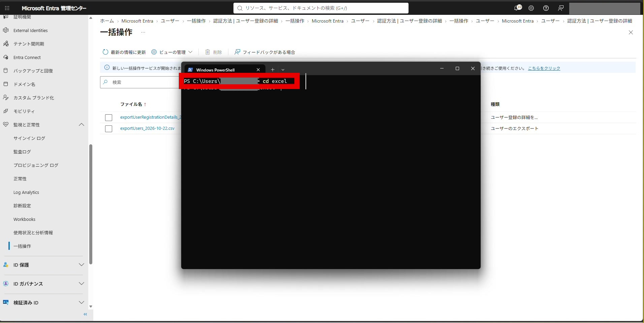Viewport: 644px width, 323px height.
Task: Expand the ID ガバナンス section
Action: 81,284
